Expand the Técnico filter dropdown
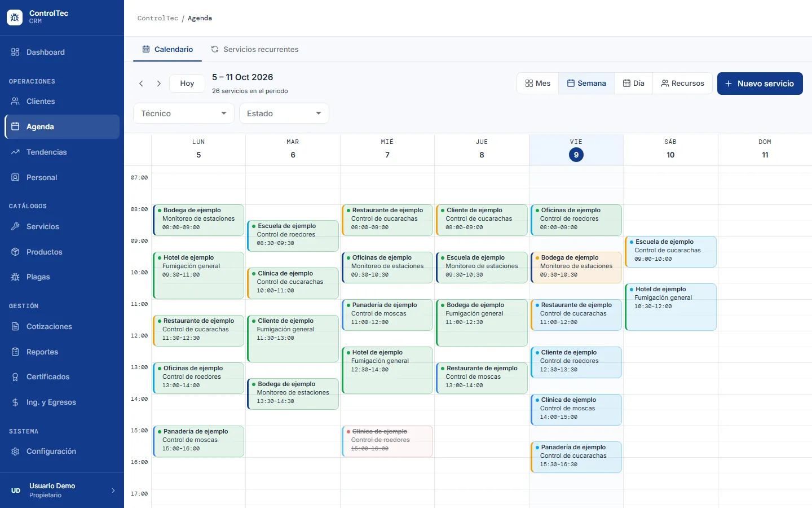Viewport: 812px width, 508px height. point(184,113)
